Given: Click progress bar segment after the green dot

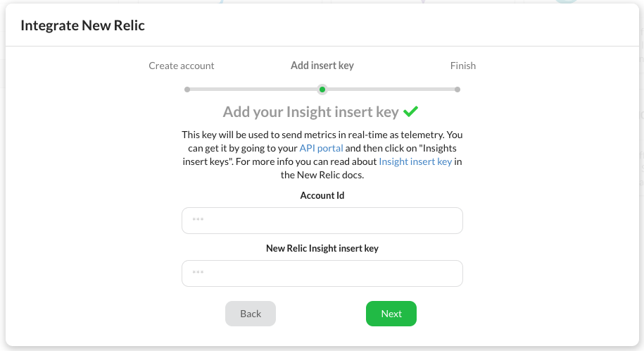Looking at the screenshot, I should (391, 90).
